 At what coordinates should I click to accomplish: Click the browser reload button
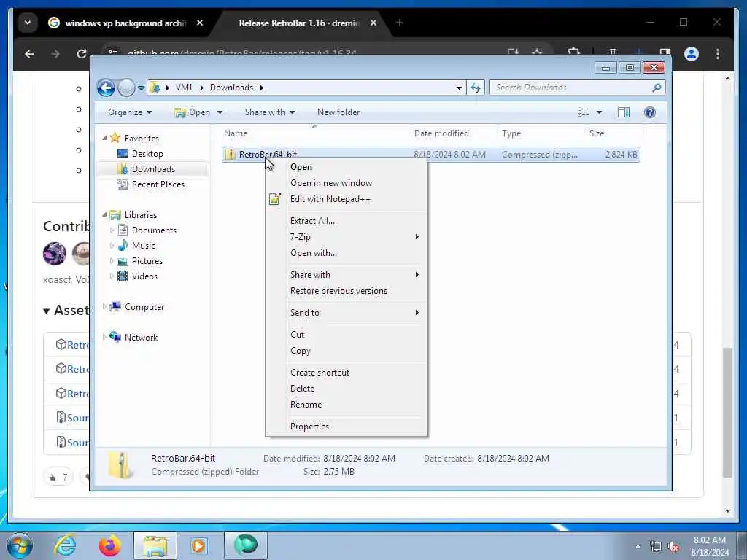(82, 54)
